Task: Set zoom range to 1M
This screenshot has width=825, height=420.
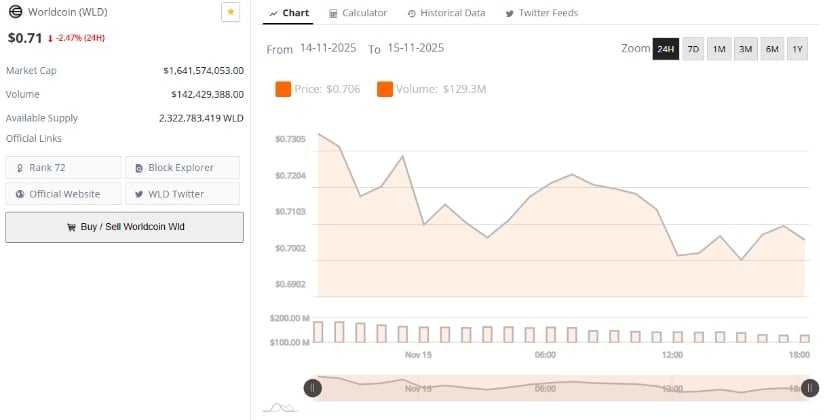Action: pos(718,49)
